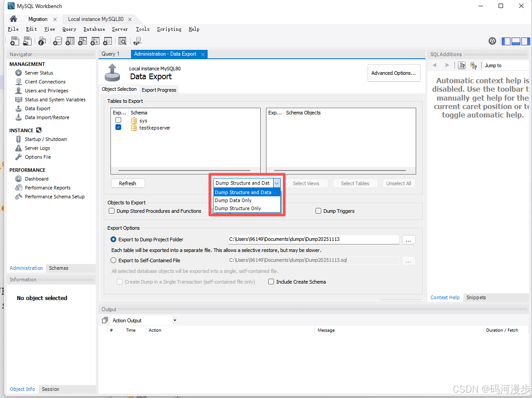Select Export to Dump Project Folder radio

113,240
